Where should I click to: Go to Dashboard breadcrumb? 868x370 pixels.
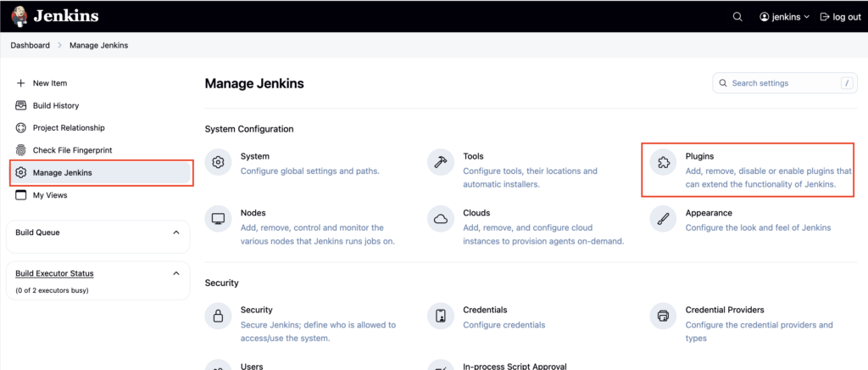30,46
